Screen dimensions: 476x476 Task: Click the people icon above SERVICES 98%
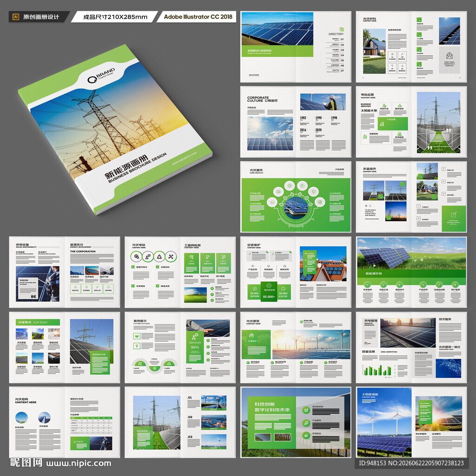tap(195, 337)
